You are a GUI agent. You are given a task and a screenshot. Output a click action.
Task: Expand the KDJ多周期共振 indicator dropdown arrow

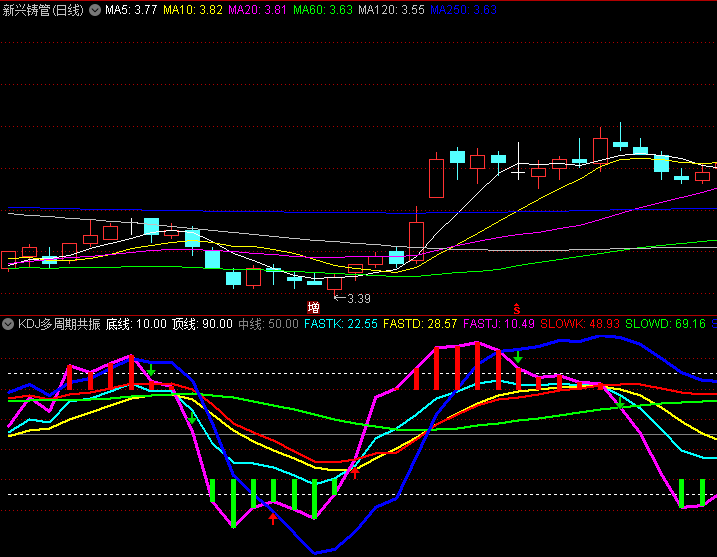click(x=8, y=324)
